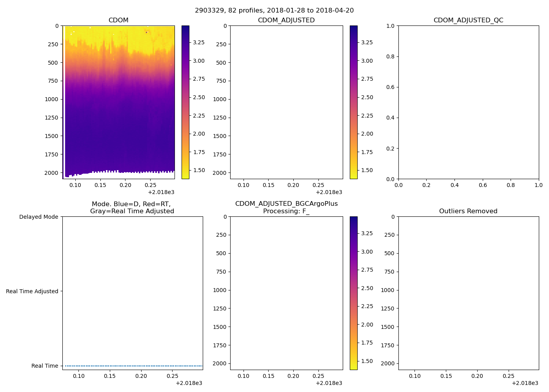The height and width of the screenshot is (392, 549).
Task: Select the 'CDOM_ADJUSTED' plot title
Action: (x=286, y=20)
